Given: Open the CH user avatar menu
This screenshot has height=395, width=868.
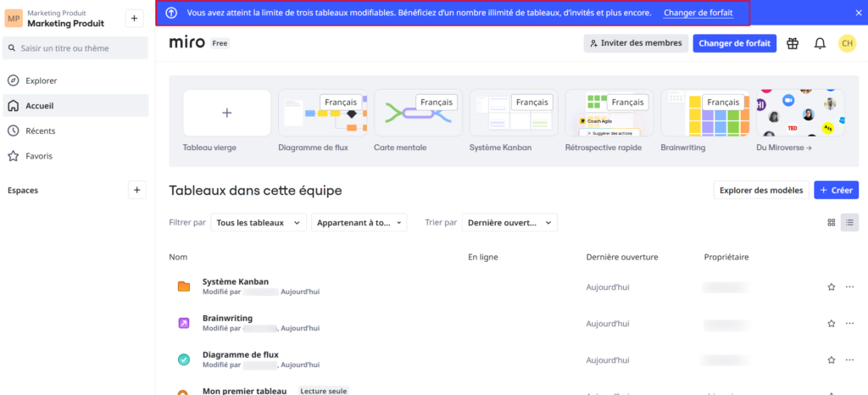Looking at the screenshot, I should pos(847,43).
